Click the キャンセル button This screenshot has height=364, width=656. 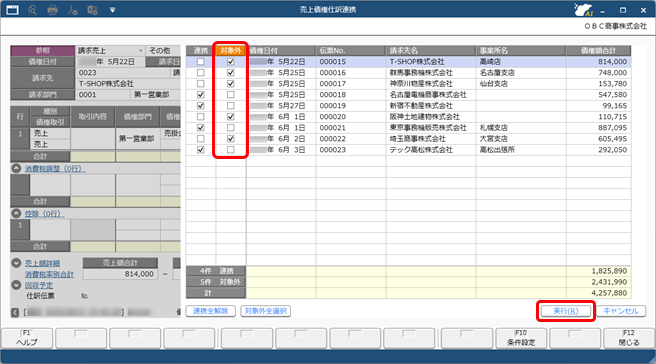pos(621,311)
